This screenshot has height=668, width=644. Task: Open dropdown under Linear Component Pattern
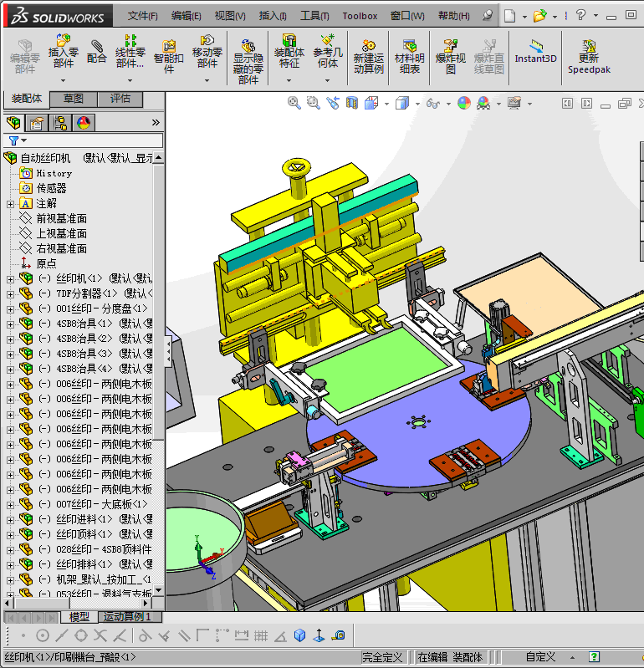point(130,80)
